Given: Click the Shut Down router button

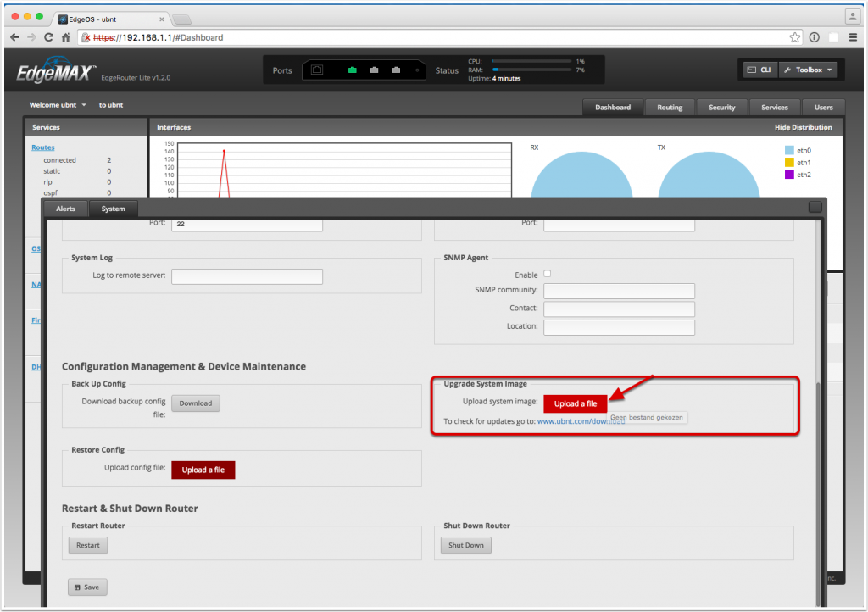Looking at the screenshot, I should pyautogui.click(x=466, y=546).
